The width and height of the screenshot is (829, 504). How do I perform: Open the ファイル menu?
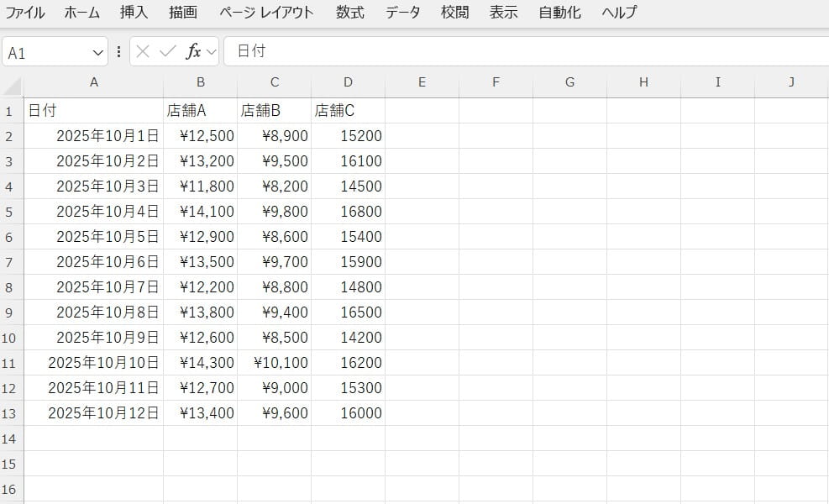[25, 13]
